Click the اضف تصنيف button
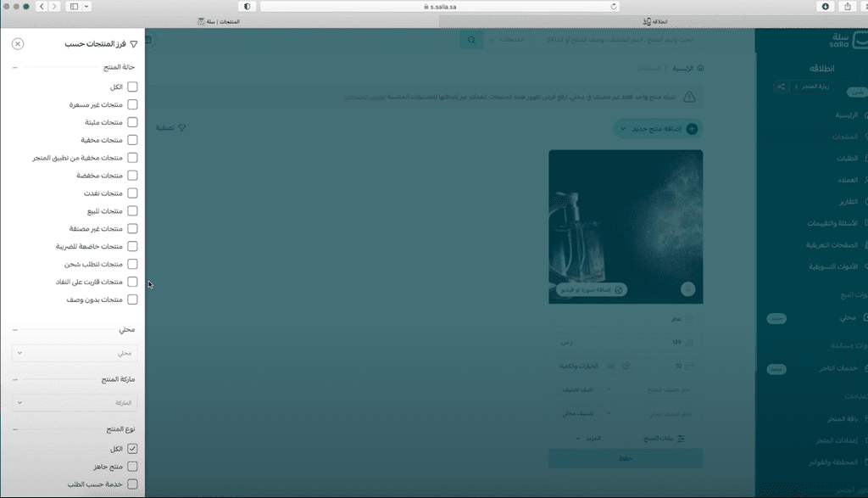The image size is (868, 498). [x=578, y=390]
